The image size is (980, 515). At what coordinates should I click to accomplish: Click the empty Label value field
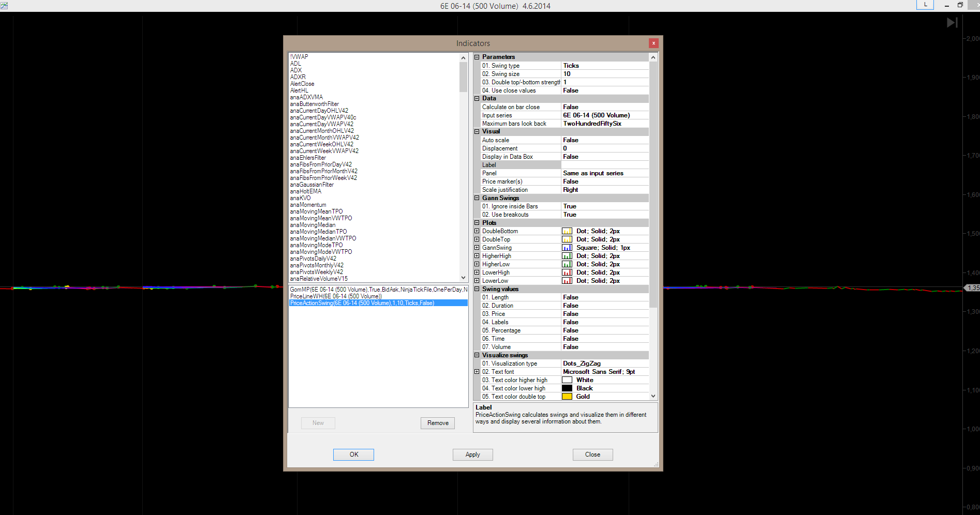coord(605,165)
